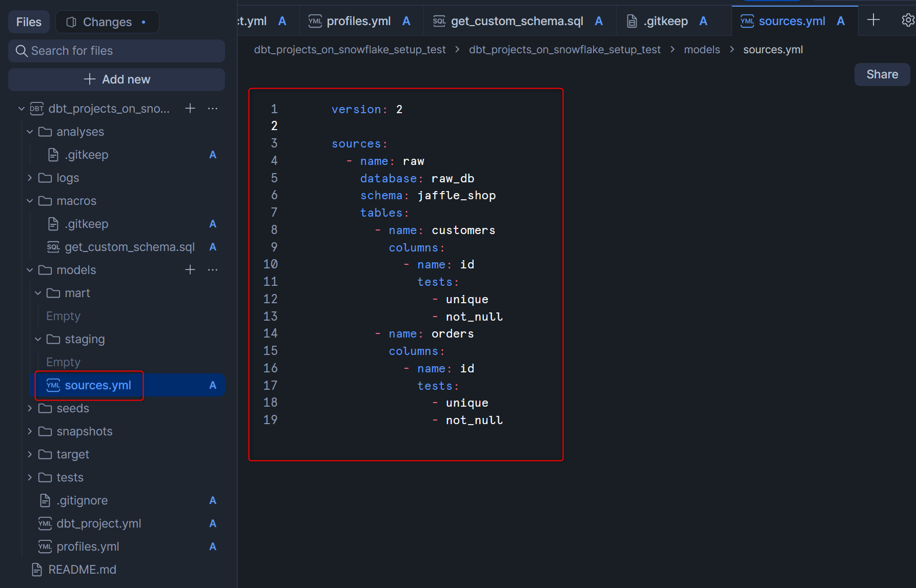Open README.md from the file tree
Viewport: 916px width, 588px height.
pos(82,570)
